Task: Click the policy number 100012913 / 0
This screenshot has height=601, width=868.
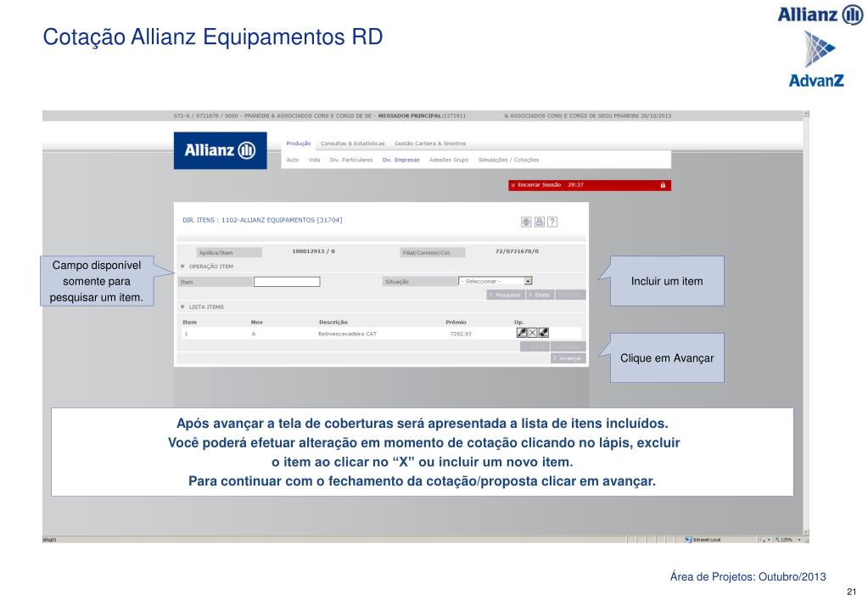Action: click(313, 251)
